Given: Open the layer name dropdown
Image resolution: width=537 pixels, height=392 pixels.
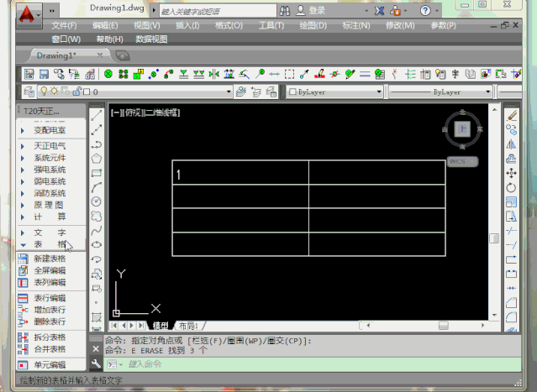Looking at the screenshot, I should [x=229, y=91].
